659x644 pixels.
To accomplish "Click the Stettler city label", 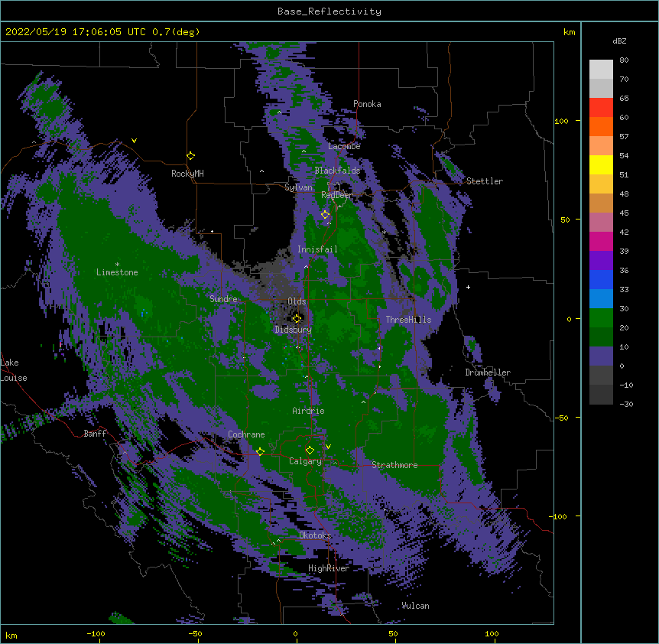I will pyautogui.click(x=485, y=181).
